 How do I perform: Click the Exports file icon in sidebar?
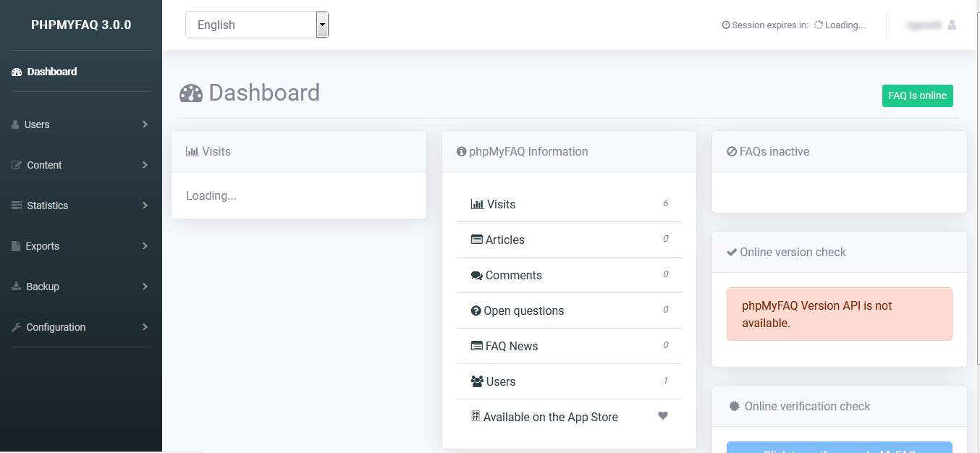(16, 246)
